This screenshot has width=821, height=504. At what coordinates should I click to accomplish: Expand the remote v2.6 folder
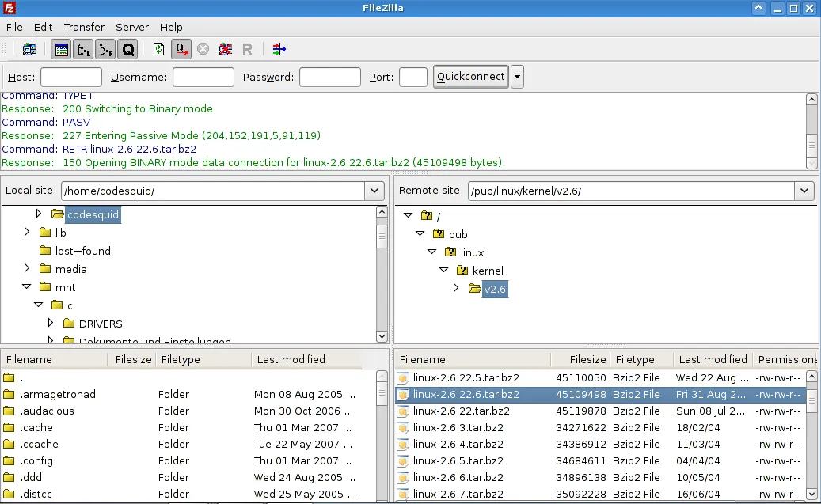[x=455, y=288]
